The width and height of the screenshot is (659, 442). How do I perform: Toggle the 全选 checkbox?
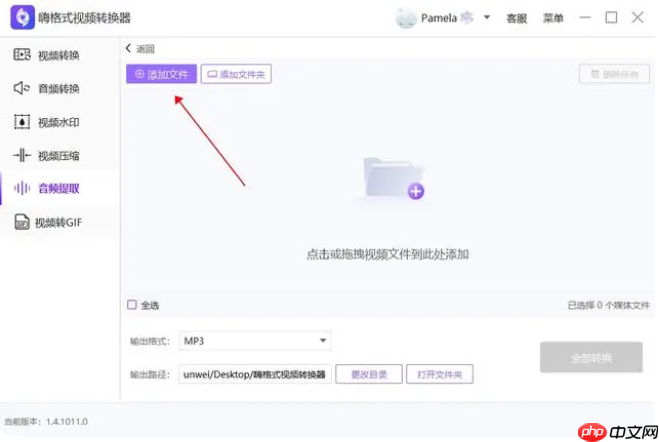coord(132,305)
